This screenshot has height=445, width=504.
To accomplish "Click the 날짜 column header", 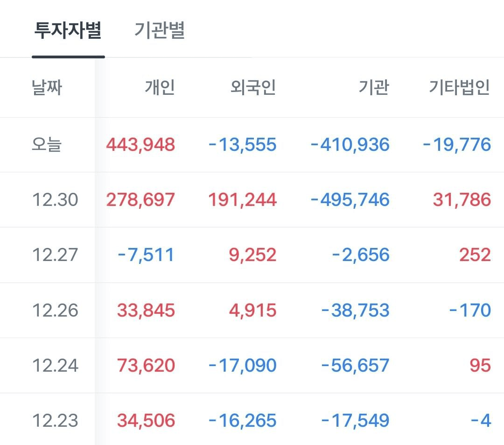I will (47, 87).
